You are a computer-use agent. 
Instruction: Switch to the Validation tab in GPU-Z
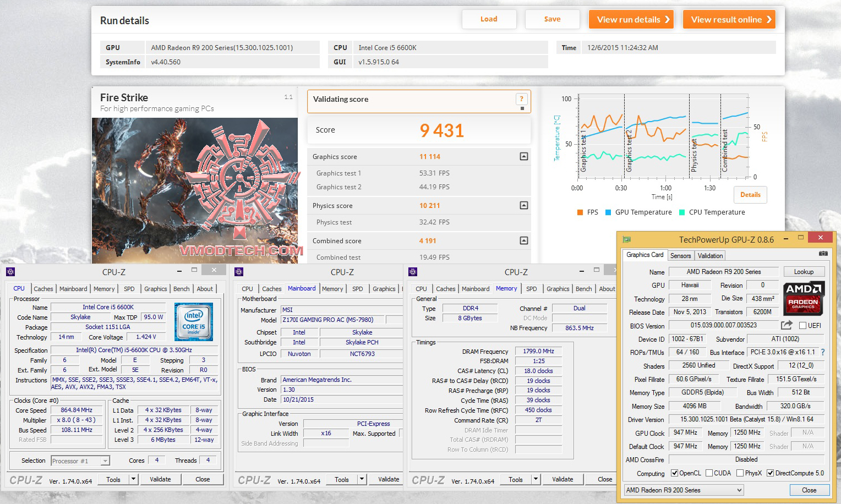[x=710, y=255]
